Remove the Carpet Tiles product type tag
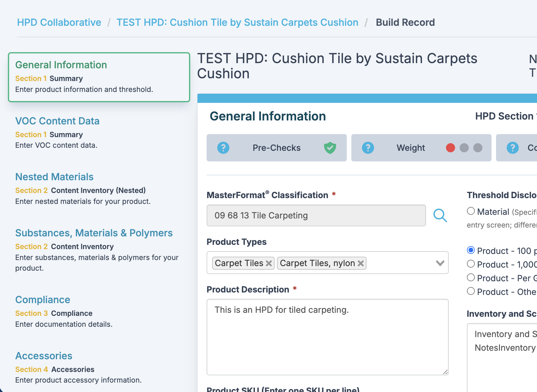 click(268, 263)
